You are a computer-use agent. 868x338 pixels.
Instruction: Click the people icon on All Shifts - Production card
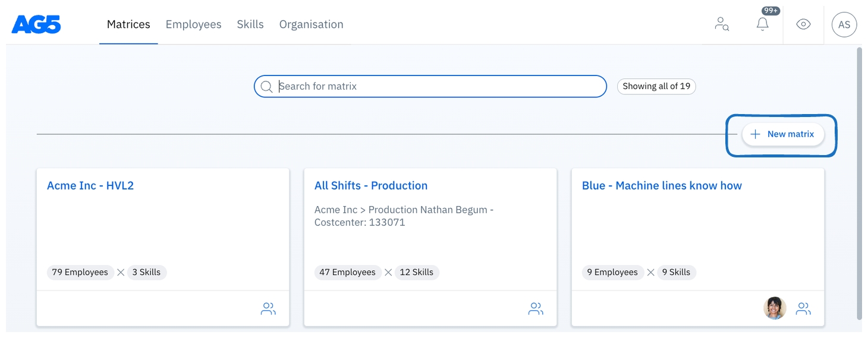point(536,309)
